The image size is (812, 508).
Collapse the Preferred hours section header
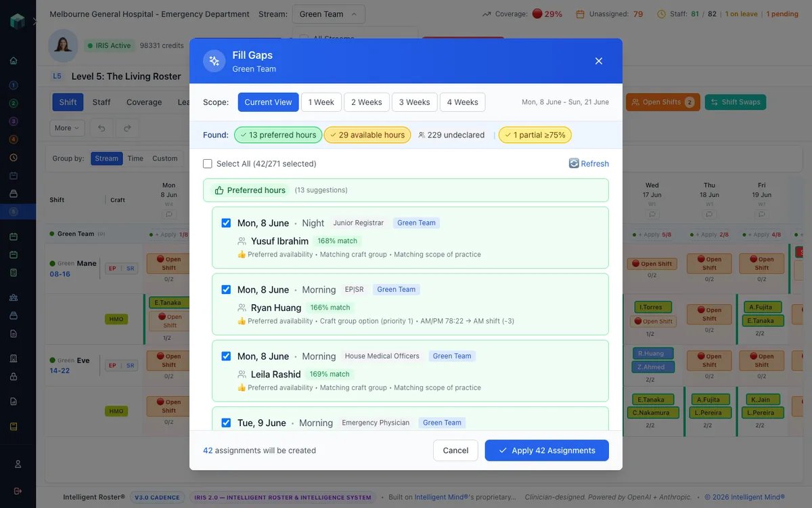click(406, 190)
